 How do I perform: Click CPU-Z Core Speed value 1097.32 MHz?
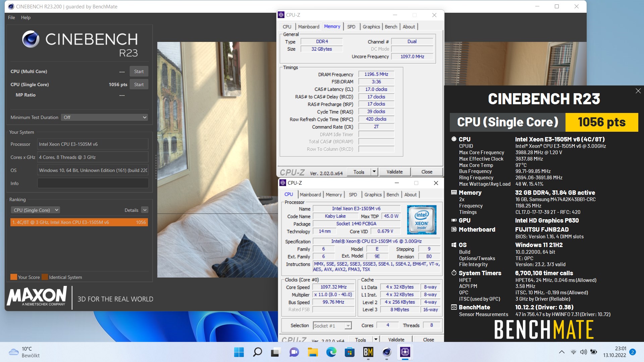pos(333,287)
